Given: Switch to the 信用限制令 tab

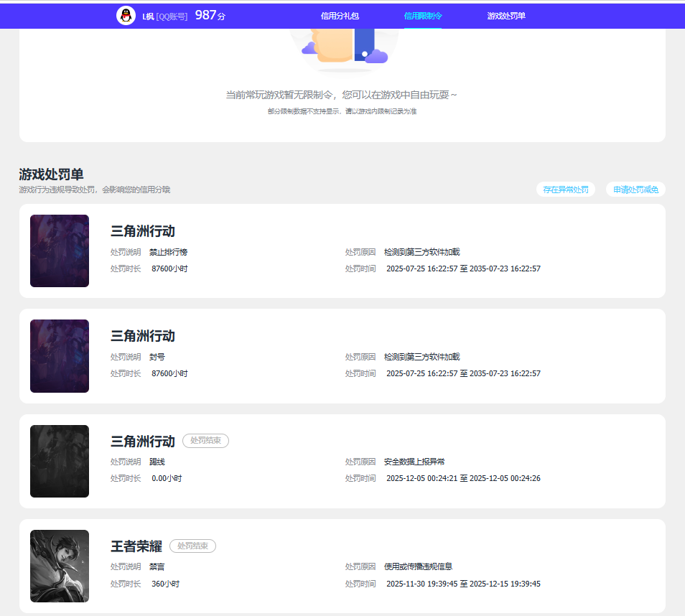Looking at the screenshot, I should click(x=422, y=17).
